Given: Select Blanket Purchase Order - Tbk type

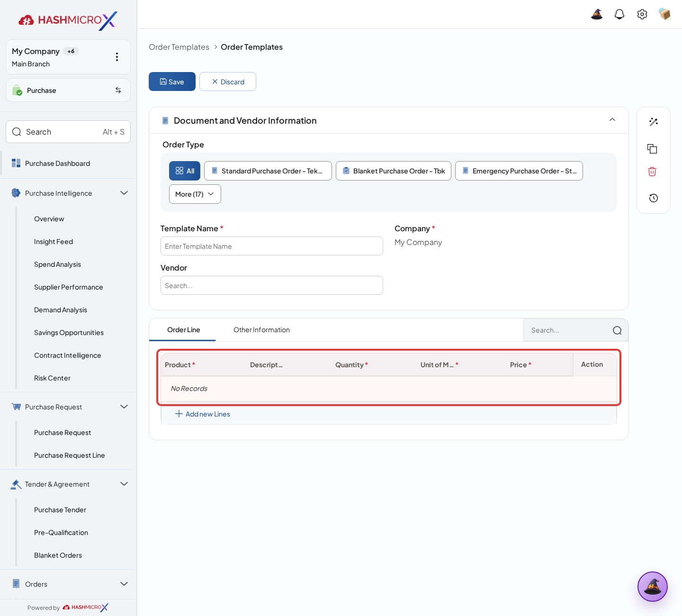Looking at the screenshot, I should (394, 171).
